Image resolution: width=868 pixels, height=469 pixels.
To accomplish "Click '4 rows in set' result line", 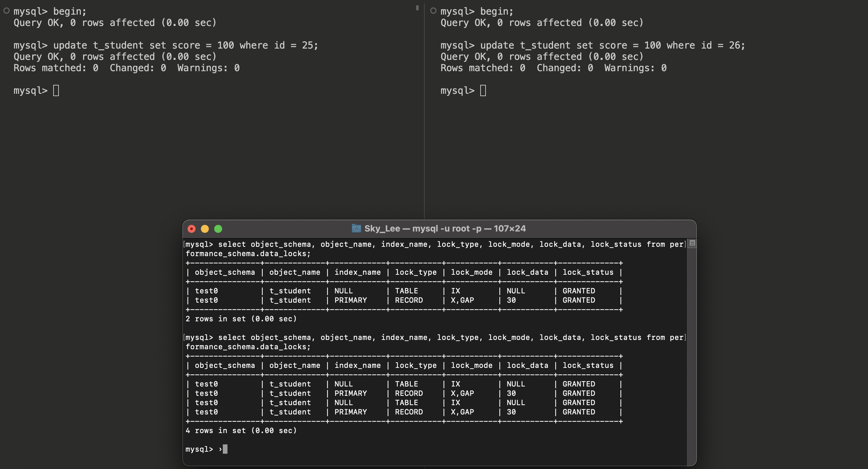I will click(241, 431).
